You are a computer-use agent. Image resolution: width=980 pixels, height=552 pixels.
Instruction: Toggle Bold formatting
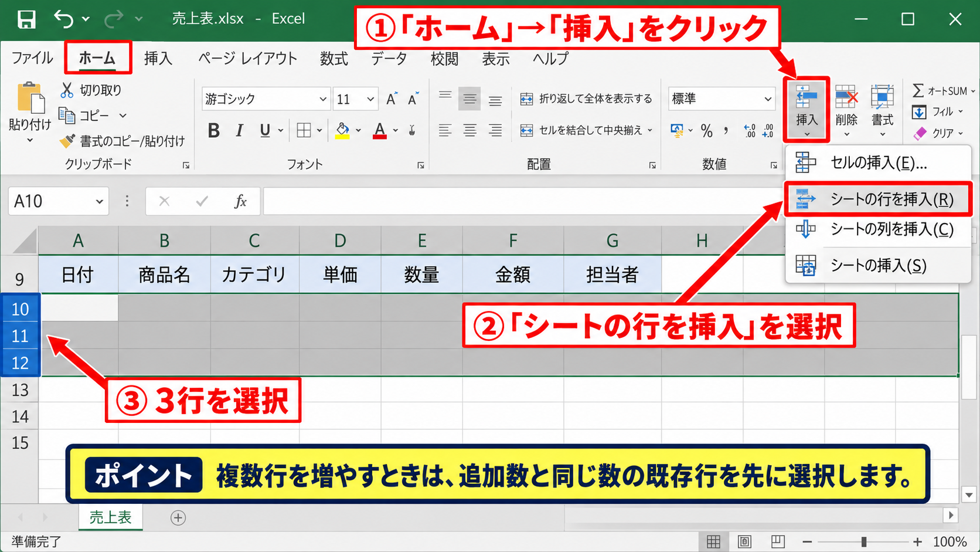[214, 130]
